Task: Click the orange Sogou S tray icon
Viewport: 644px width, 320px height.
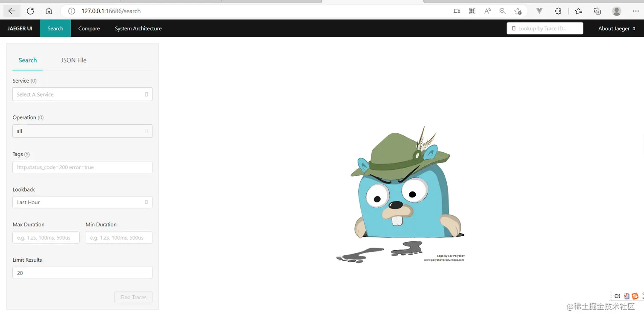Action: tap(635, 296)
